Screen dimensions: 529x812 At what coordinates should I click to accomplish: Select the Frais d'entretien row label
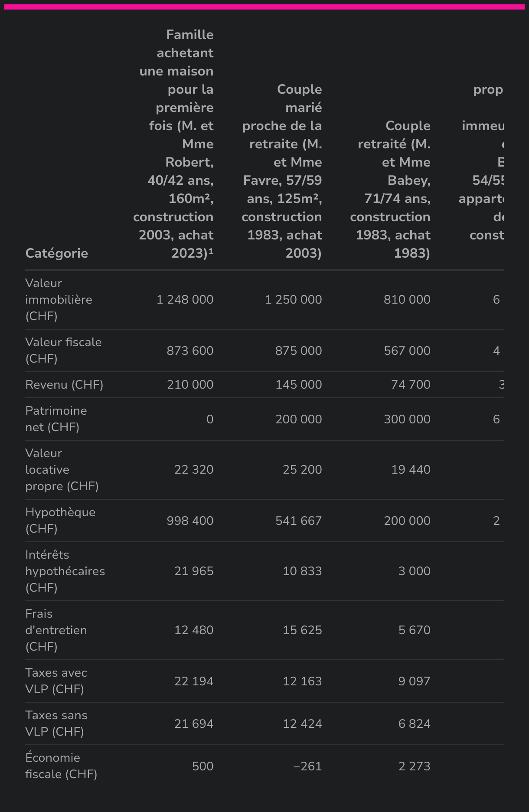tap(56, 630)
